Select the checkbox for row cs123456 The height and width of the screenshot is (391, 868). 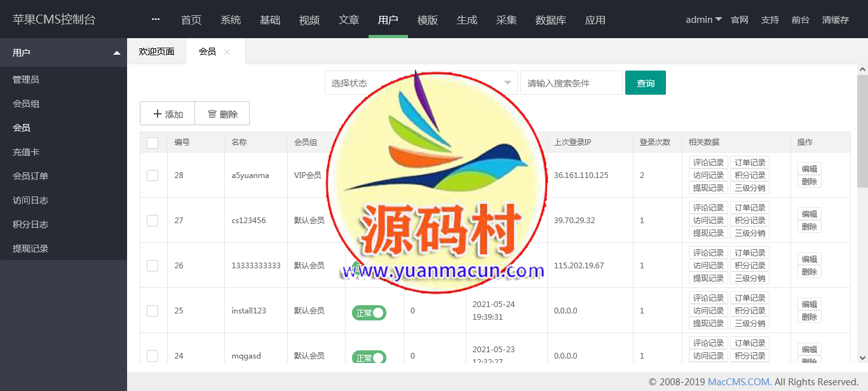(x=153, y=220)
